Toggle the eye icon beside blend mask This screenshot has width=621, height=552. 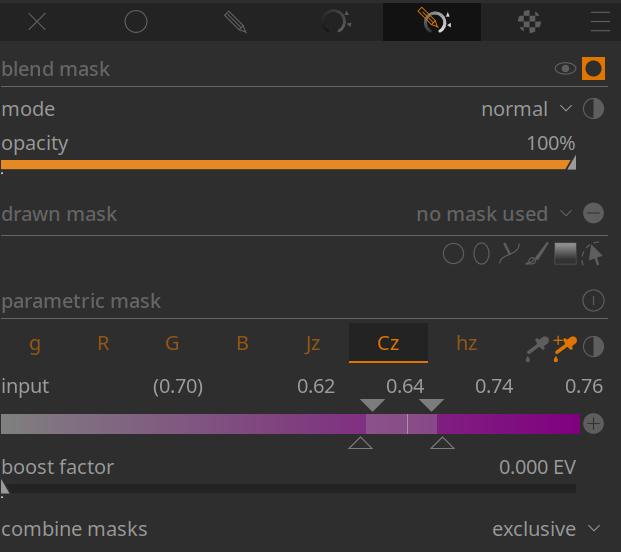(565, 69)
